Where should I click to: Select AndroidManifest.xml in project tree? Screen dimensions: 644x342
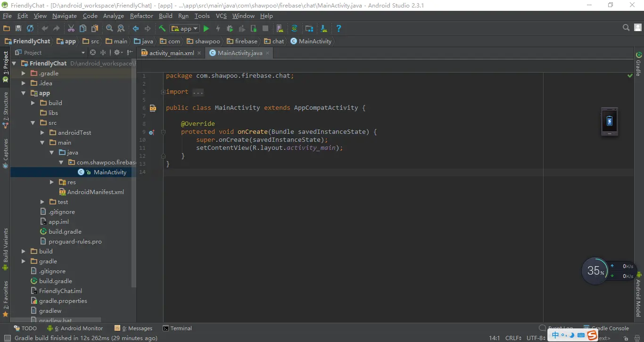click(x=95, y=192)
